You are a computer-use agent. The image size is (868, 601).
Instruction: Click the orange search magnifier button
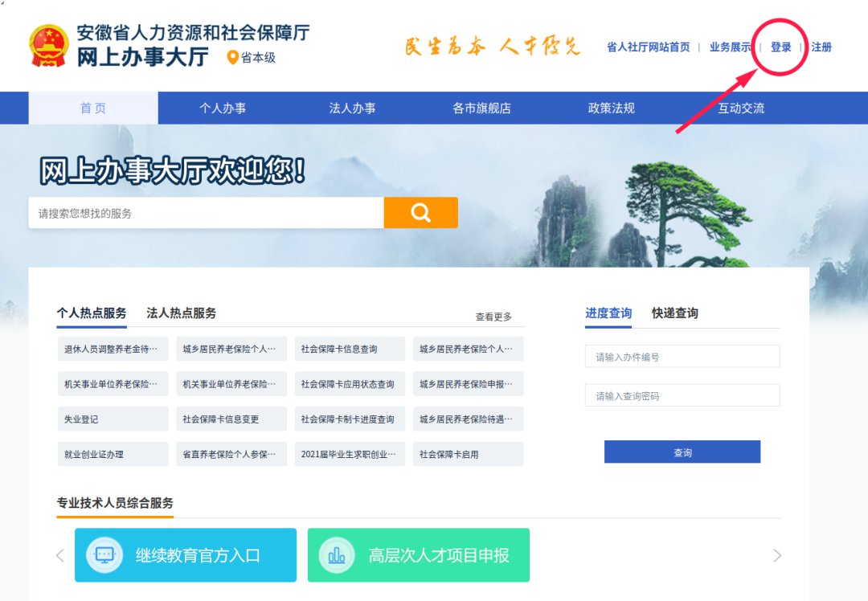pos(420,213)
